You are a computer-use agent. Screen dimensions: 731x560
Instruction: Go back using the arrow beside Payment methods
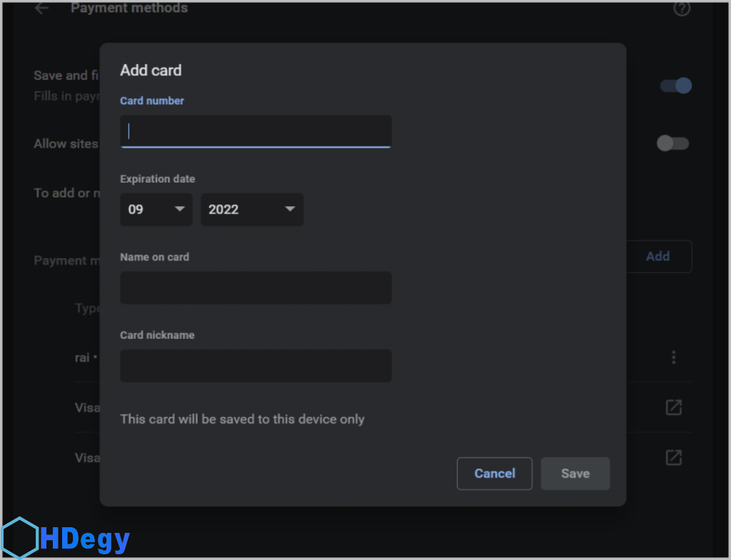[42, 9]
